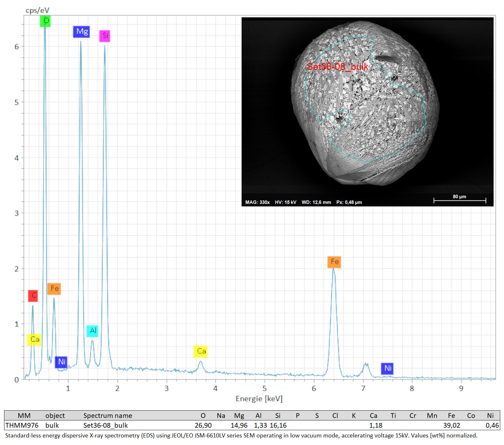Select the Spectrum name column header

tap(108, 416)
